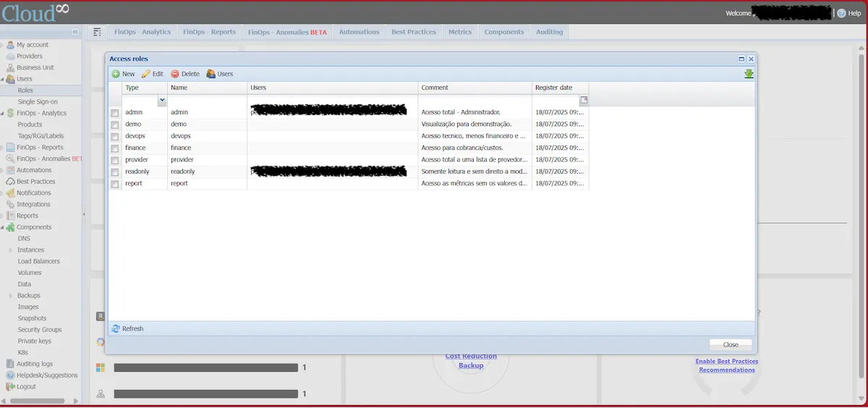The width and height of the screenshot is (868, 408).
Task: Click the My account person icon
Action: coord(10,45)
